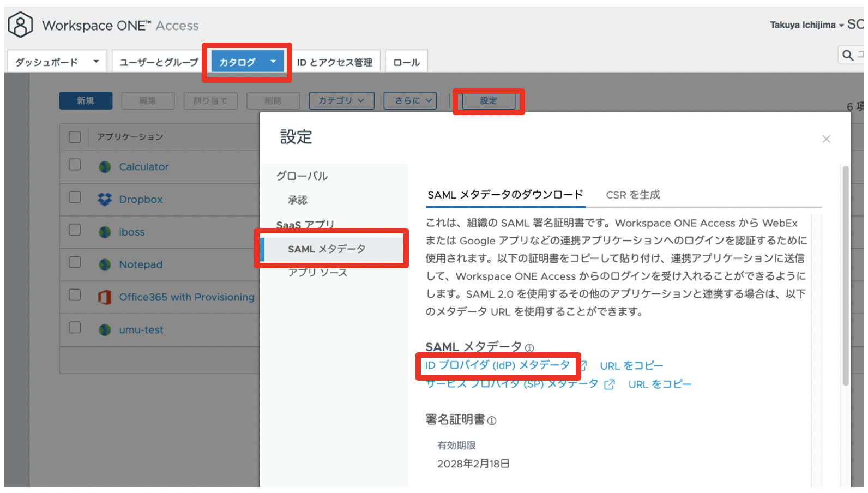The height and width of the screenshot is (493, 868).
Task: Check the iboss row checkbox
Action: (75, 230)
